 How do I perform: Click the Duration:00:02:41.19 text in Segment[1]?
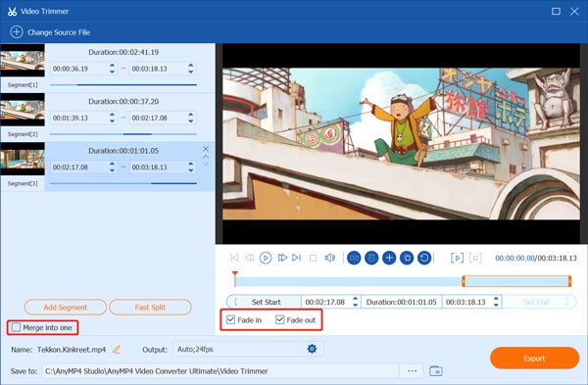(x=123, y=52)
